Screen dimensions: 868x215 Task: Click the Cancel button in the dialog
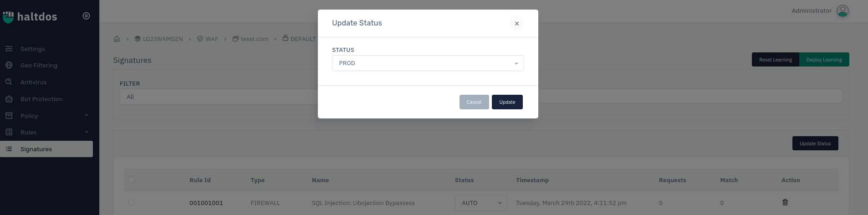pos(474,102)
